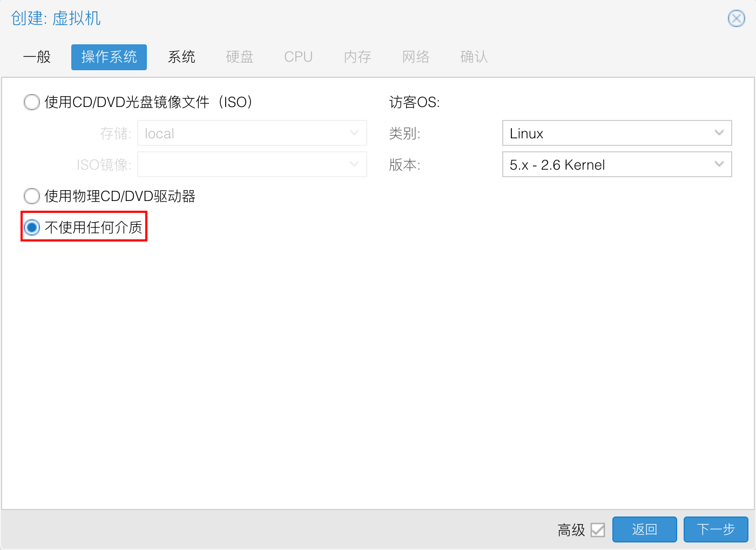Switch to the CPU tab
Image resolution: width=756 pixels, height=550 pixels.
(298, 57)
